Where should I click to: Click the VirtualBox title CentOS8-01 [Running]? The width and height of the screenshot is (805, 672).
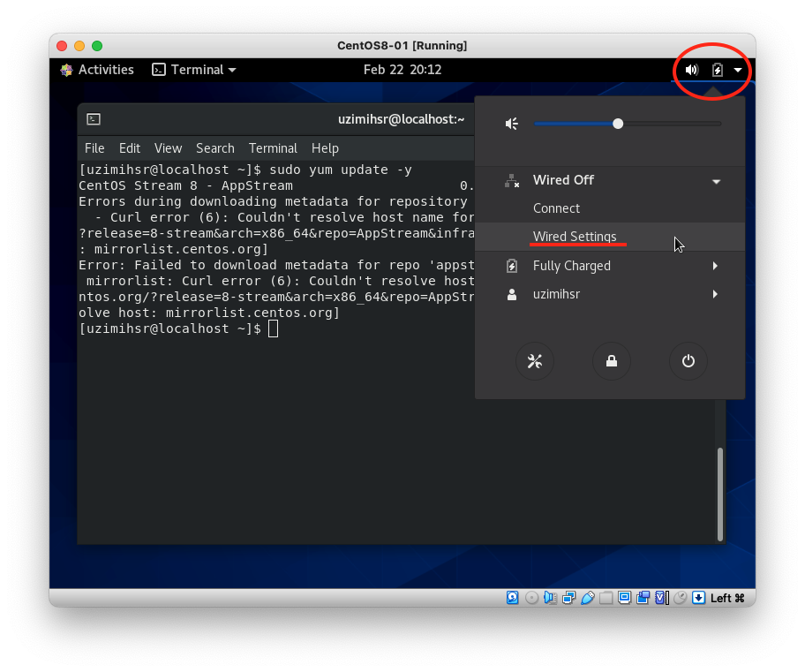point(402,46)
